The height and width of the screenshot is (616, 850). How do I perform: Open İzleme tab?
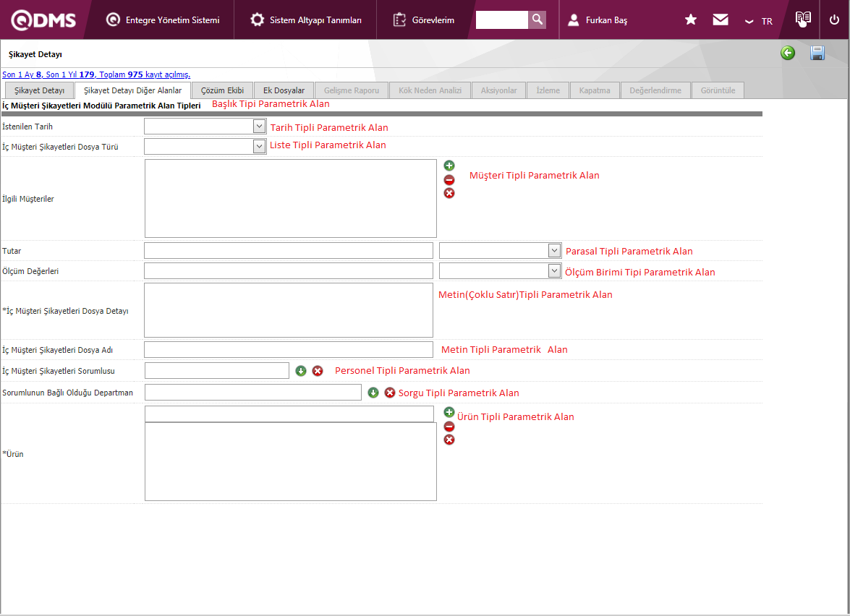pos(548,90)
